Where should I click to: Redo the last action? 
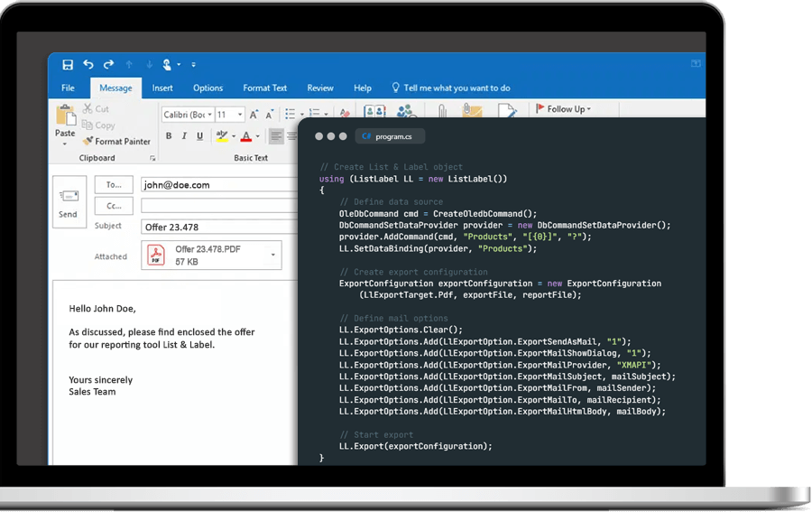pos(108,64)
